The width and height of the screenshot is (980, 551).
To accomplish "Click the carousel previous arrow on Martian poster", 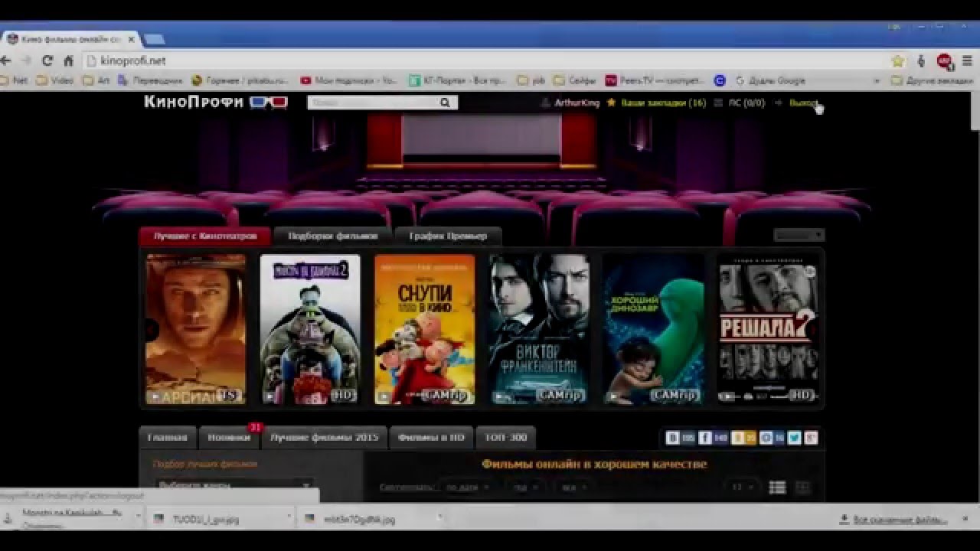I will [152, 330].
